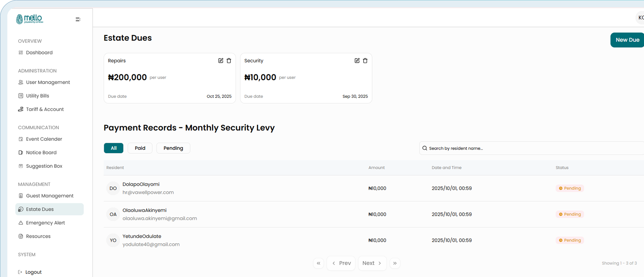Open Utility Bills page
Viewport: 644px width, 277px height.
tap(38, 96)
